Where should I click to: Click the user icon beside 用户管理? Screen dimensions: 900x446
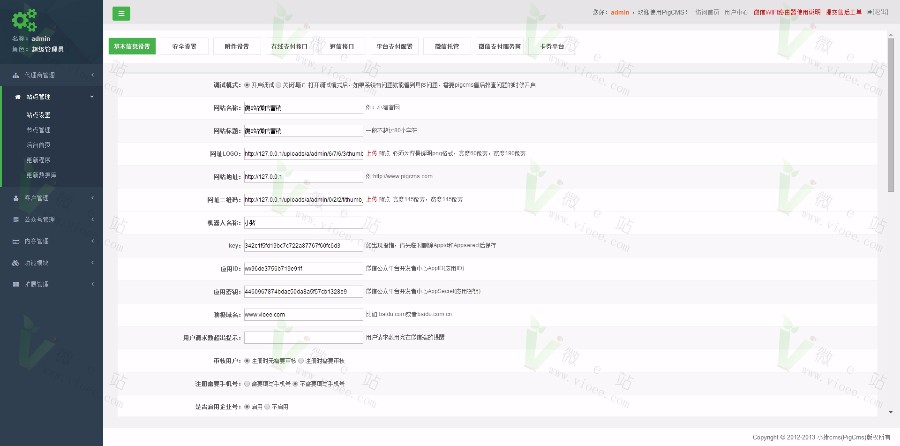(16, 198)
